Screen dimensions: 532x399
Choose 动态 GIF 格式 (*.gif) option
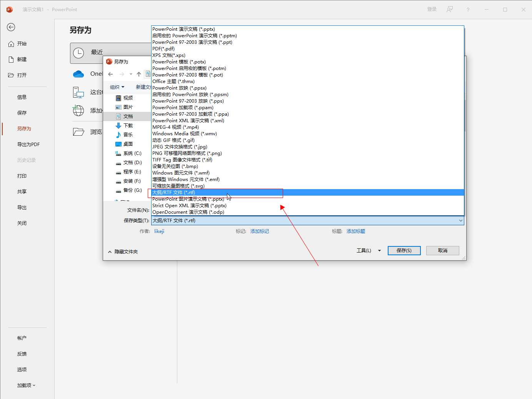[x=308, y=140]
